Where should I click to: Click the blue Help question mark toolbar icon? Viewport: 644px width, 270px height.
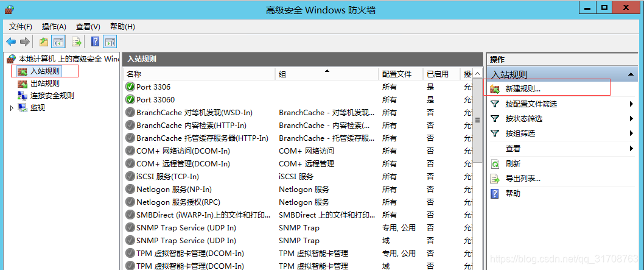click(95, 41)
